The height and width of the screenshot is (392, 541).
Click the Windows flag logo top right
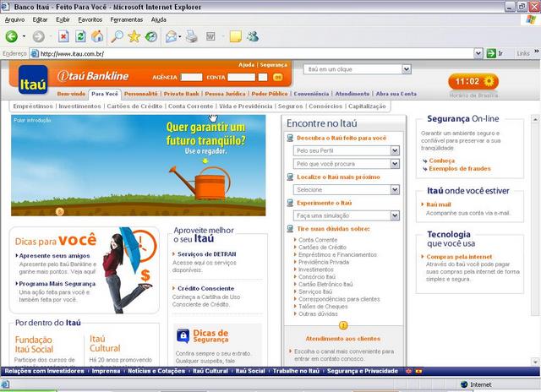[532, 19]
